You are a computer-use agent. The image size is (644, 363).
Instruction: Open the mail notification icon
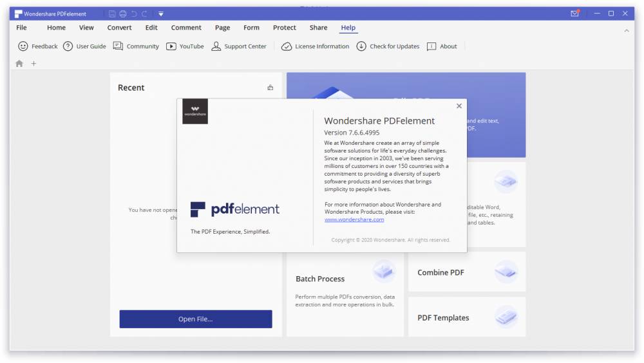[x=575, y=14]
